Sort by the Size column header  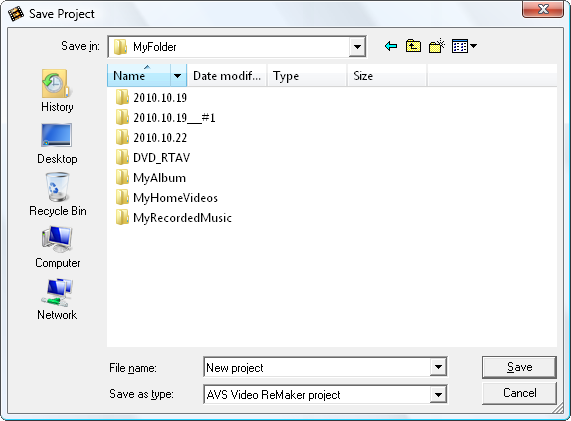387,76
